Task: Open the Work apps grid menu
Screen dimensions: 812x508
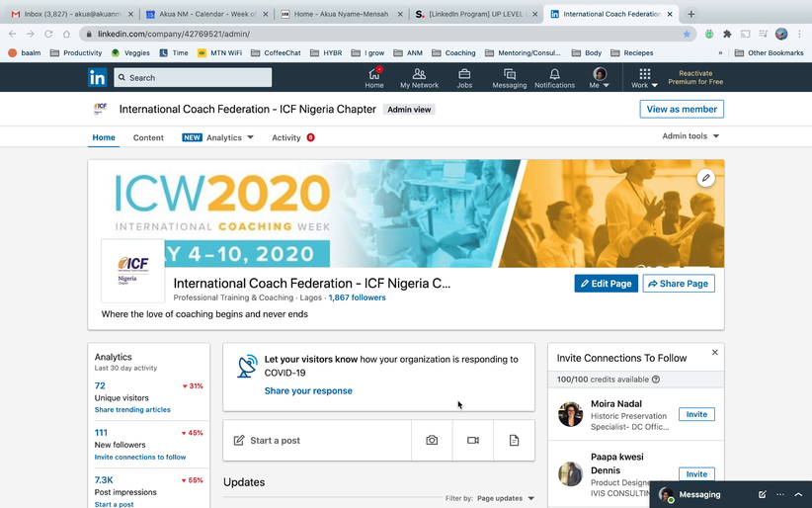Action: coord(644,78)
